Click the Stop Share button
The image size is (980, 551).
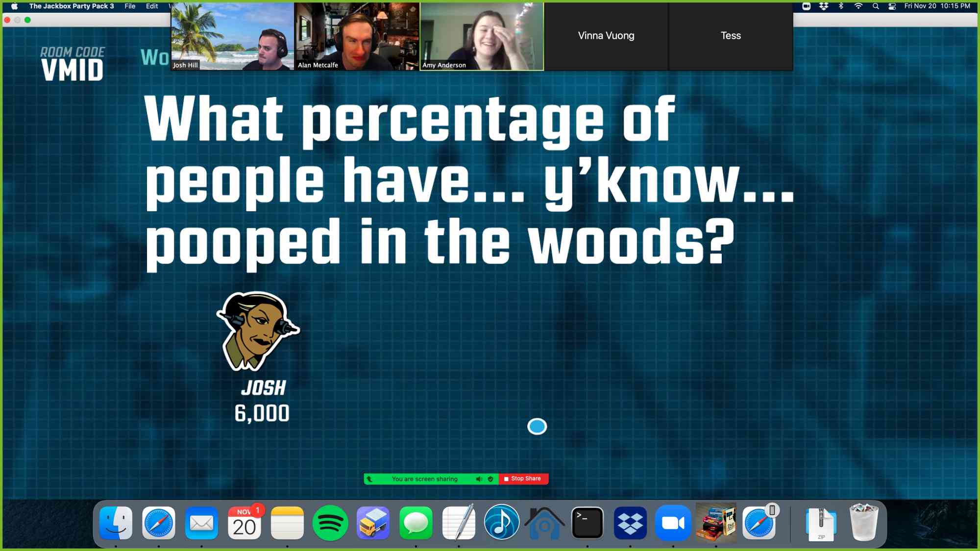pos(523,479)
